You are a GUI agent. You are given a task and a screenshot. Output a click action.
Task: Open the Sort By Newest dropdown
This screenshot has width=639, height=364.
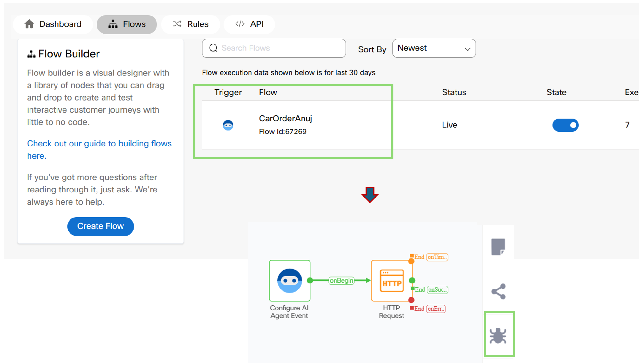click(429, 48)
